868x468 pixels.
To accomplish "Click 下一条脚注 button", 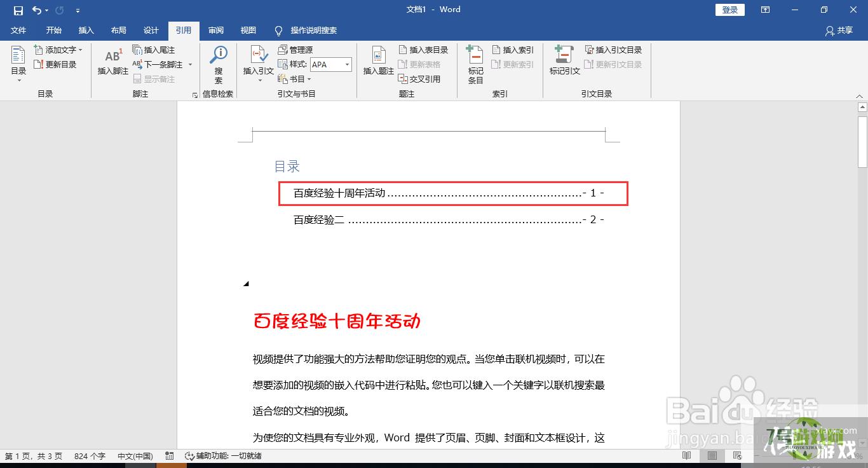I will coord(158,64).
